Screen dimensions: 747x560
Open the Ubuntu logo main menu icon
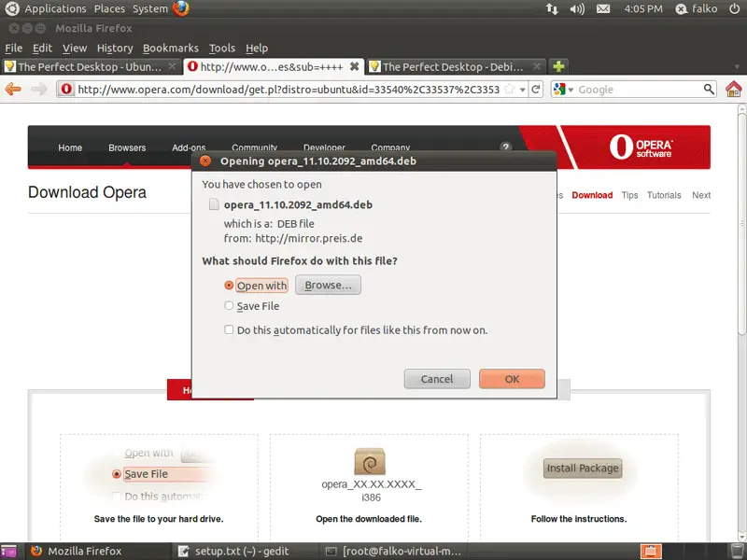(x=11, y=8)
